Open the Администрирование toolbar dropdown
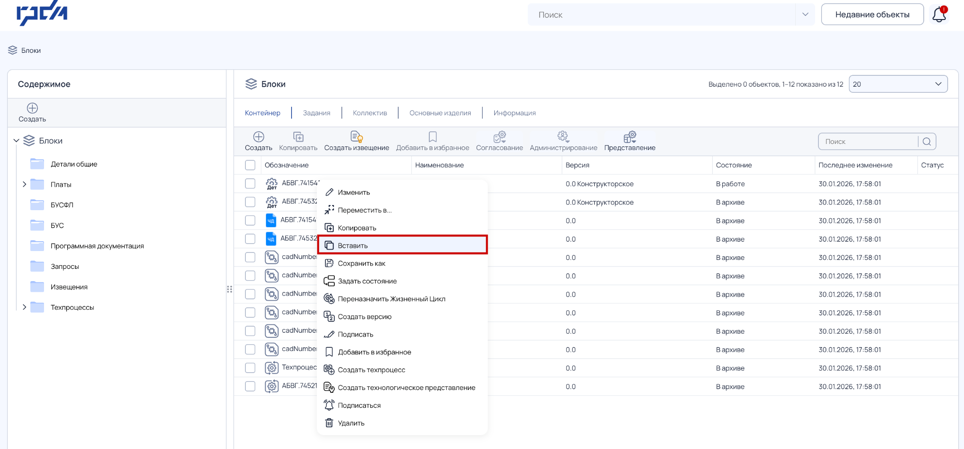Viewport: 964px width, 449px height. pos(563,141)
